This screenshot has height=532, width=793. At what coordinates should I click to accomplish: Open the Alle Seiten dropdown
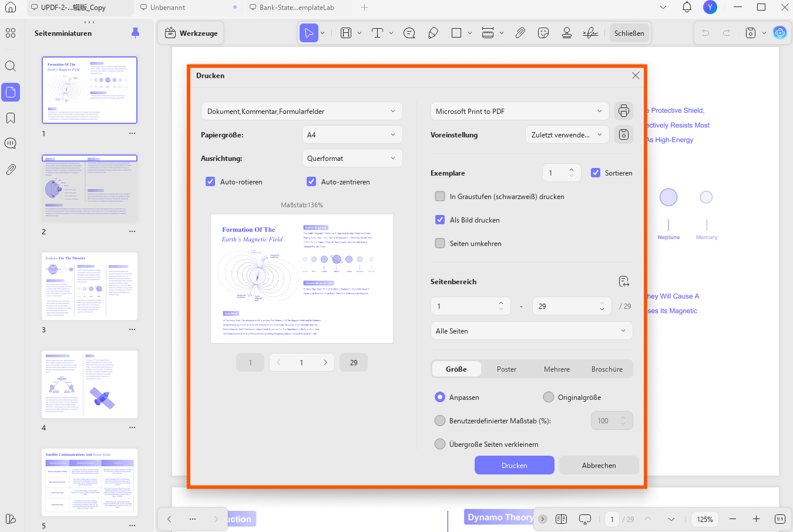point(532,331)
